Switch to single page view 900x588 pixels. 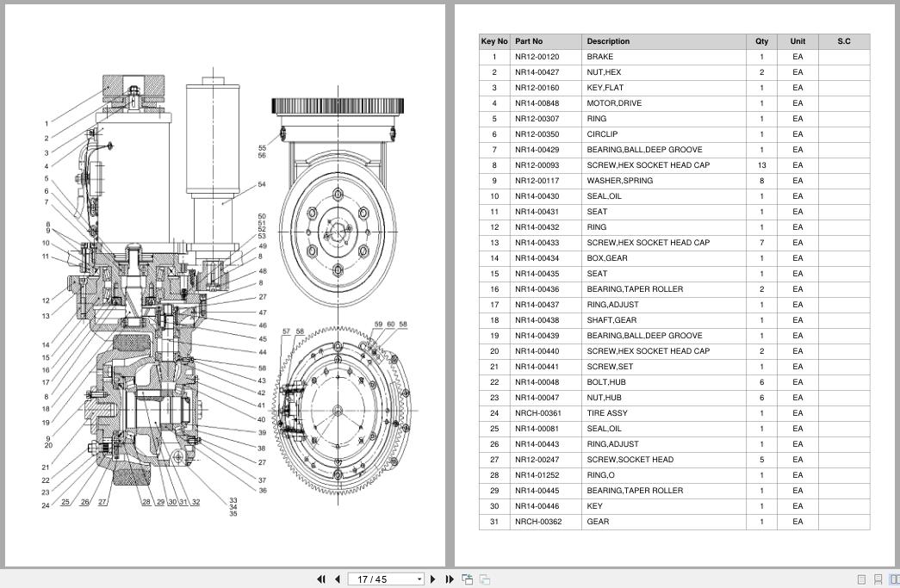861,579
